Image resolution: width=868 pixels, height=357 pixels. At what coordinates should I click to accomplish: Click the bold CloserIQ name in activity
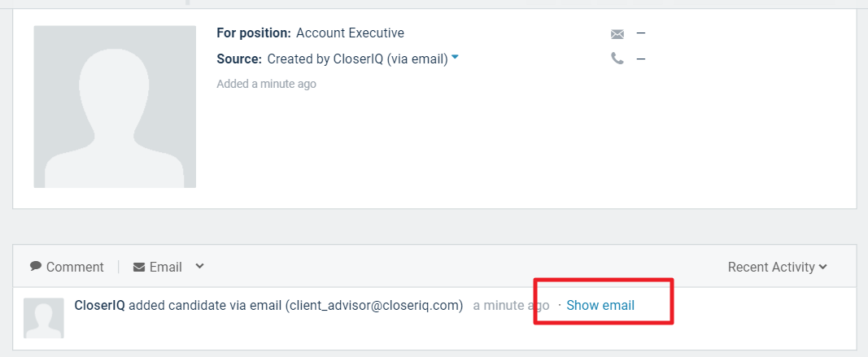point(99,305)
